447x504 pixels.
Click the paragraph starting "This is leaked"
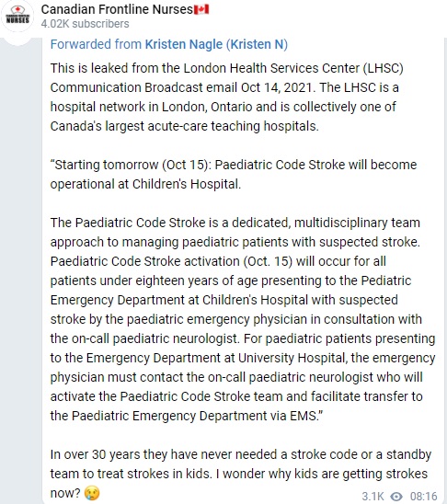click(x=226, y=97)
